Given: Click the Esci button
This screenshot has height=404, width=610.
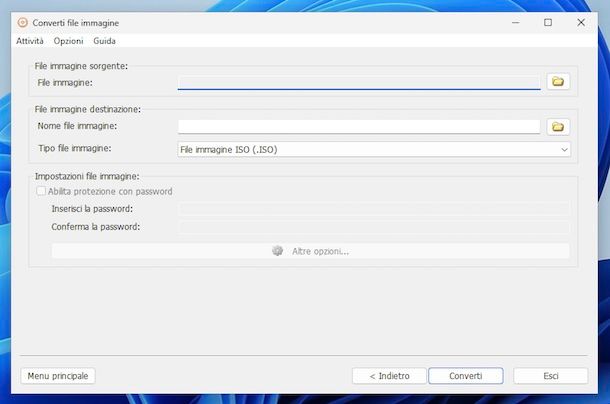Looking at the screenshot, I should 550,376.
